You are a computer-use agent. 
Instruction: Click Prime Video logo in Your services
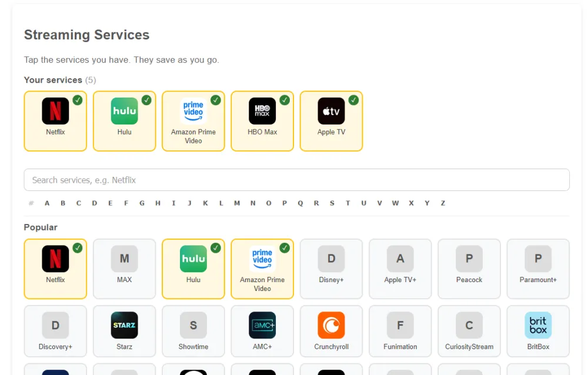point(193,111)
